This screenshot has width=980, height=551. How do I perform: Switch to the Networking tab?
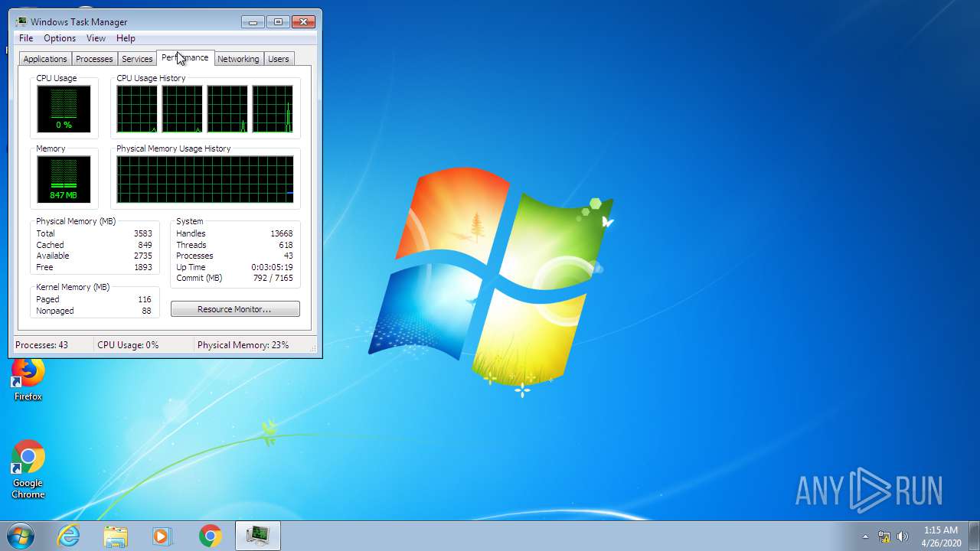pos(238,59)
